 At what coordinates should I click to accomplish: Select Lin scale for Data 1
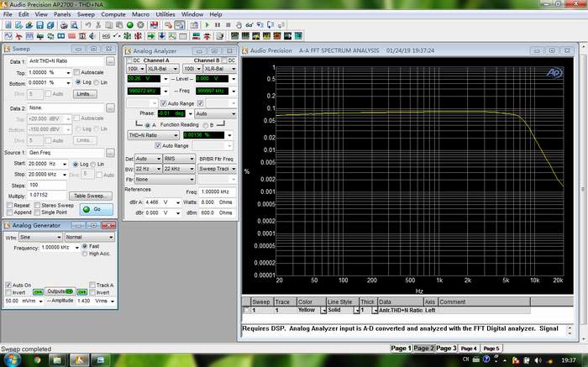97,82
